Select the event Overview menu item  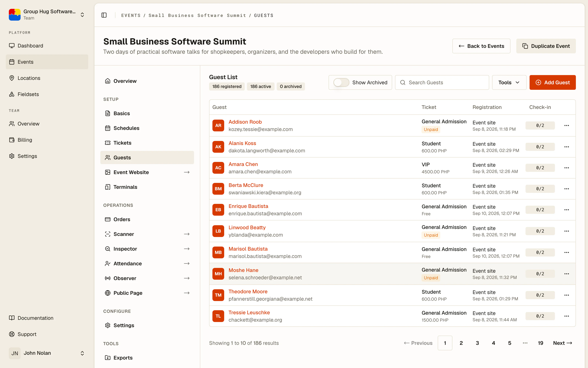point(147,81)
